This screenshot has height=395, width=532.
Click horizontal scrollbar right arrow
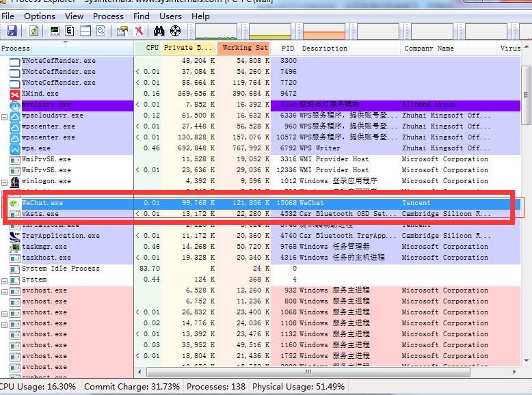[514, 372]
